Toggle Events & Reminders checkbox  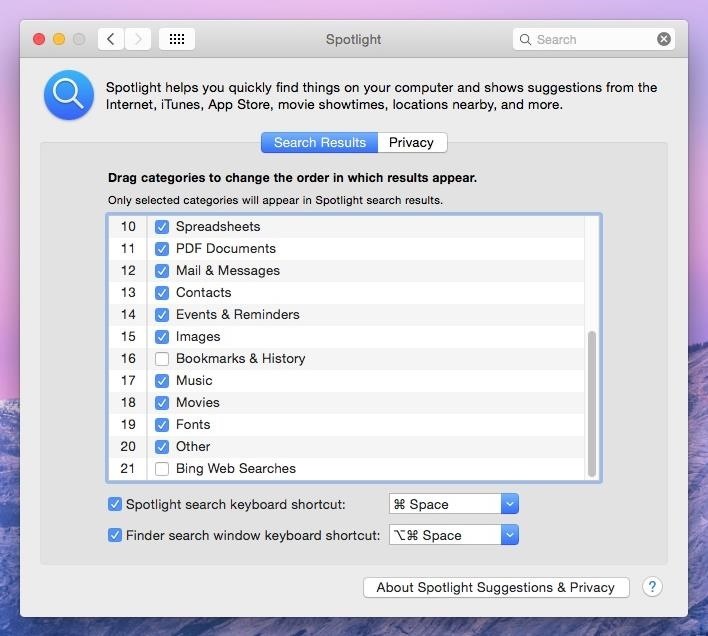point(162,315)
